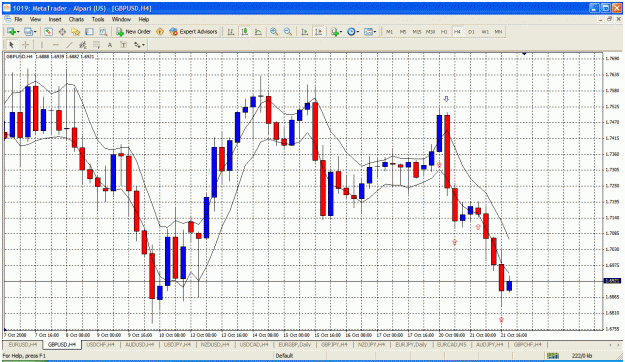
Task: Expand the Profiles dropdown arrow
Action: point(35,32)
